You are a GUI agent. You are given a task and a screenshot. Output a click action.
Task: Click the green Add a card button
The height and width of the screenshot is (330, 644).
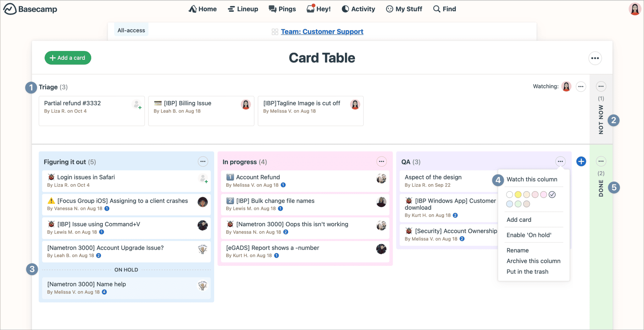point(68,58)
